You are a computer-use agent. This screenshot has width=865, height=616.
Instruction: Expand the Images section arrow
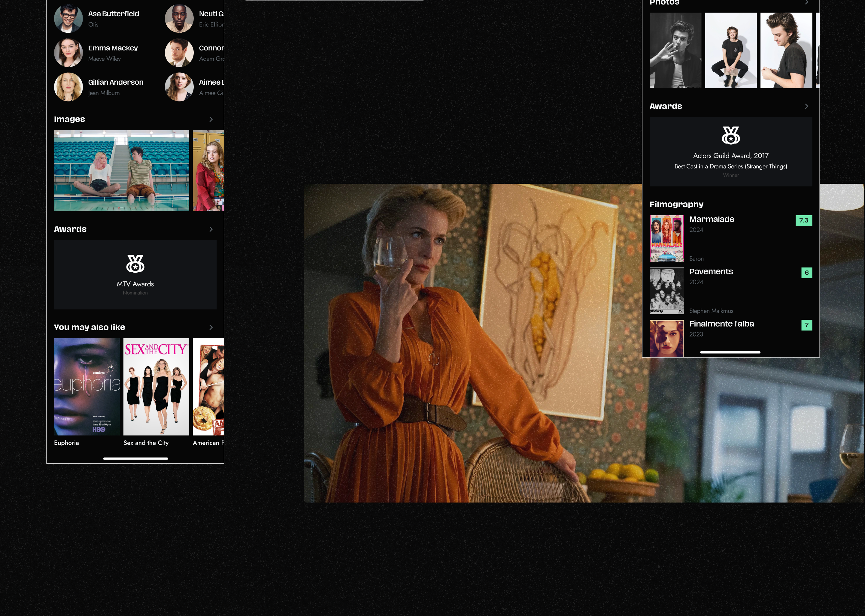(211, 119)
